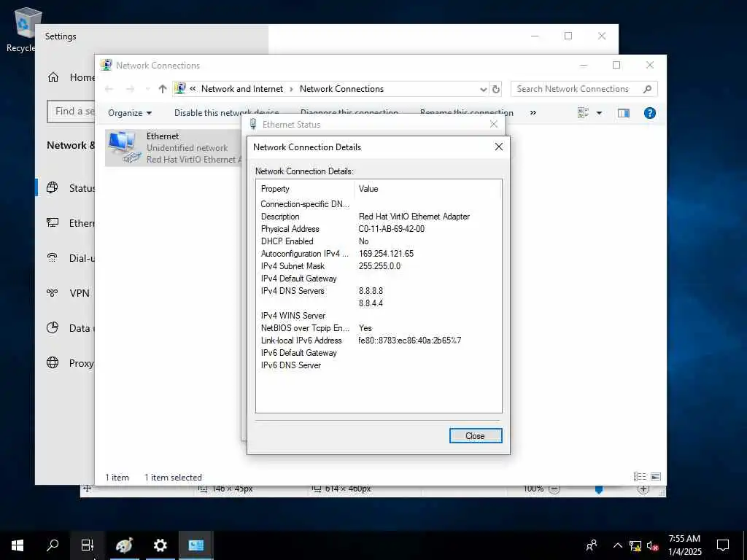This screenshot has width=747, height=560.
Task: Expand the address bar history dropdown
Action: 484,89
